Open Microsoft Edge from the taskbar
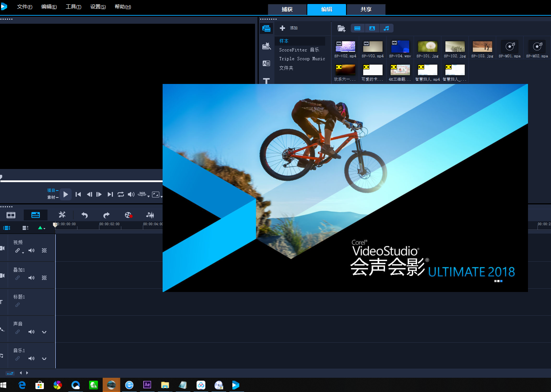 (x=22, y=385)
